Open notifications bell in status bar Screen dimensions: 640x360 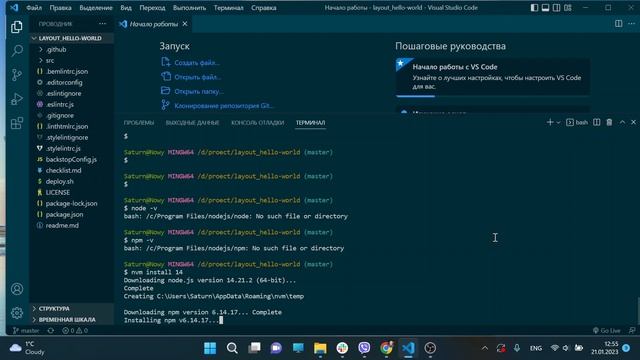(x=632, y=331)
